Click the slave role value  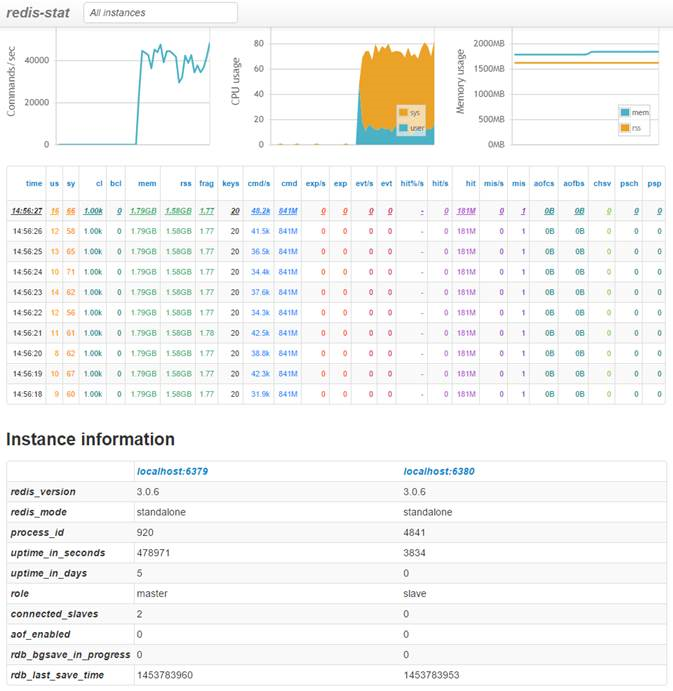point(415,594)
